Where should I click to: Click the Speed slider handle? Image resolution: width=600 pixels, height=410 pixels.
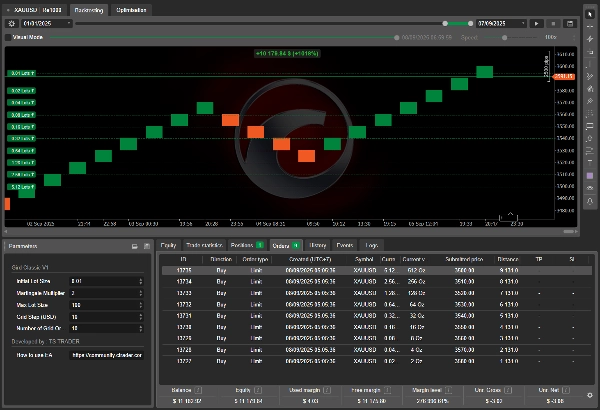505,38
